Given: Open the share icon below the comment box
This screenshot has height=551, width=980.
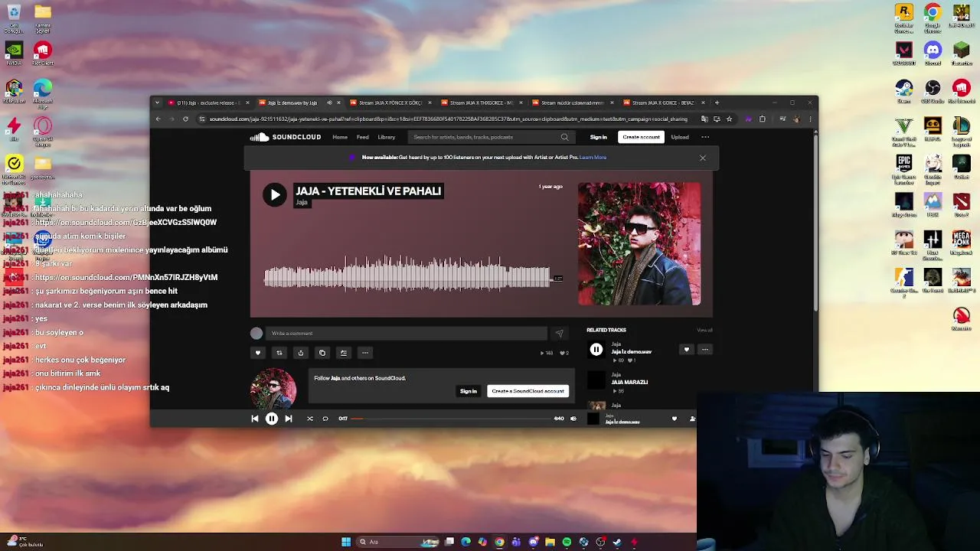Looking at the screenshot, I should [x=301, y=353].
